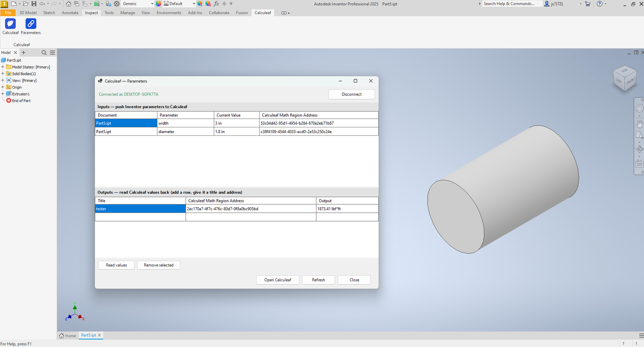
Task: Open the user account dropdown arrow
Action: (580, 4)
